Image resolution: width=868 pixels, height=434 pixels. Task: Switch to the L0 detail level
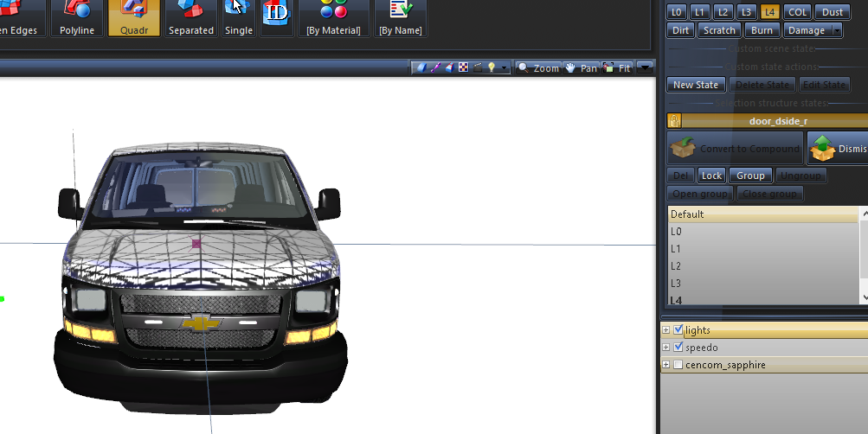click(x=677, y=12)
